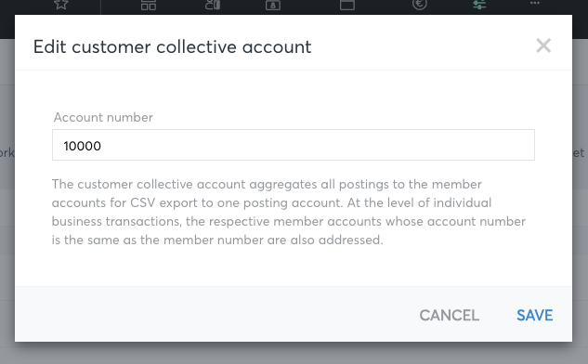
Task: Focus the Account number field containing 10000
Action: click(x=294, y=145)
